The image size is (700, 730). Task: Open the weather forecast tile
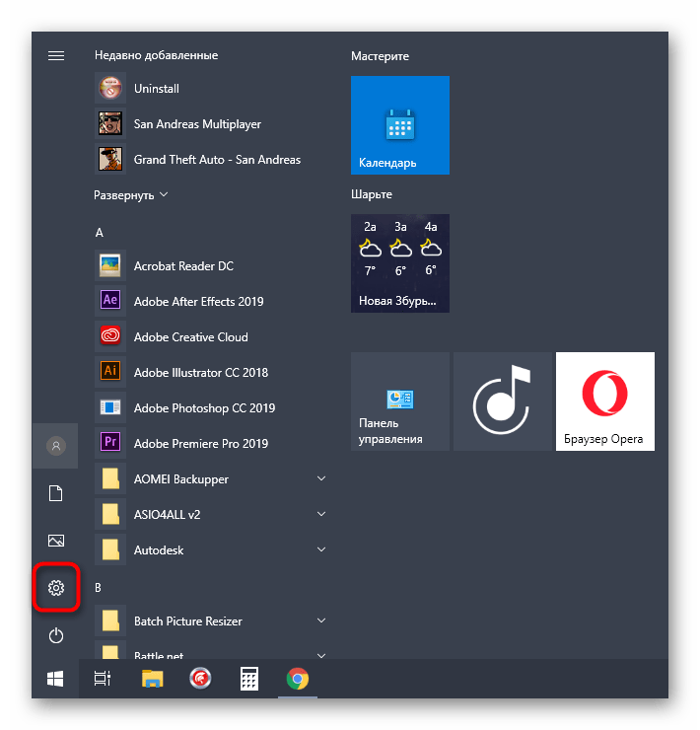(400, 263)
